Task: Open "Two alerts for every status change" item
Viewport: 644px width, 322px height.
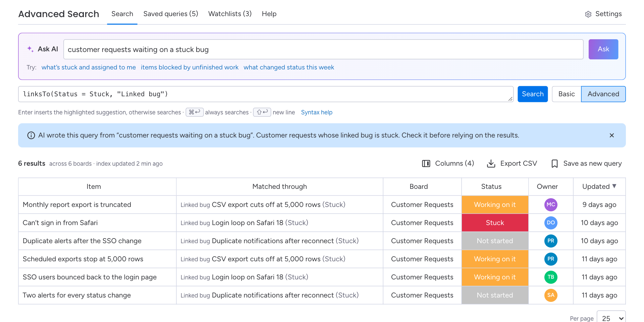Action: 77,295
